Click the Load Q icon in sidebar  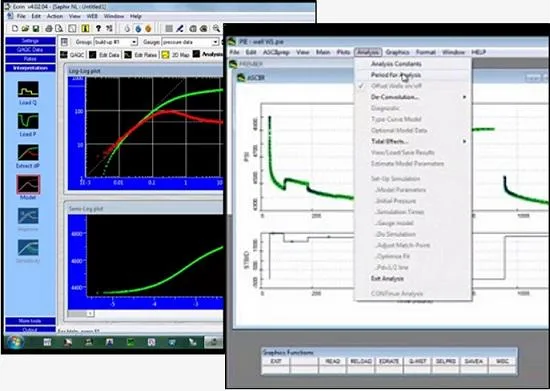28,89
